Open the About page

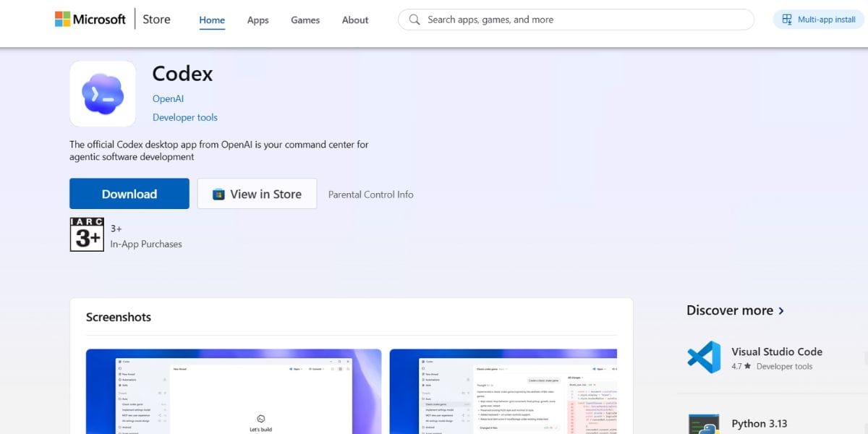[x=354, y=20]
